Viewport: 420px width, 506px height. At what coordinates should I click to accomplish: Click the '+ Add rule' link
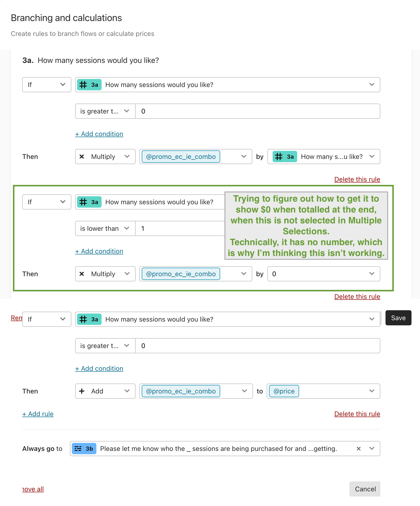38,414
